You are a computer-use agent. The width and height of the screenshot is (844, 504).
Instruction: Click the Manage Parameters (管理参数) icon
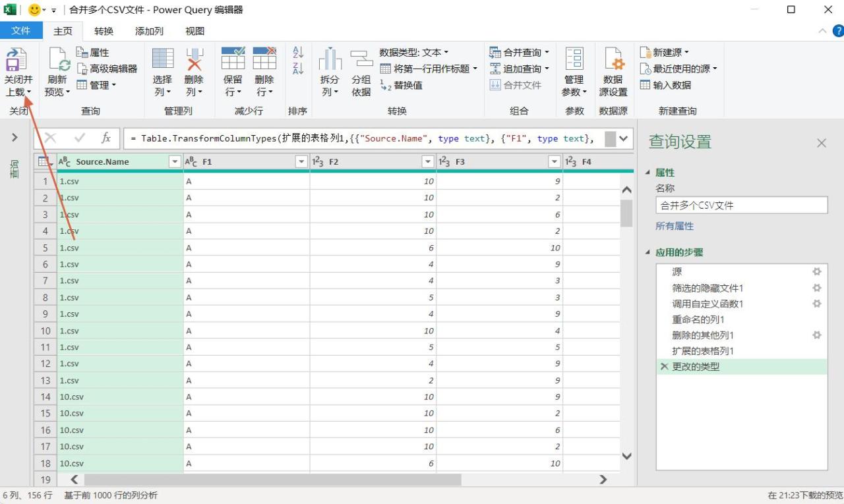[x=574, y=59]
